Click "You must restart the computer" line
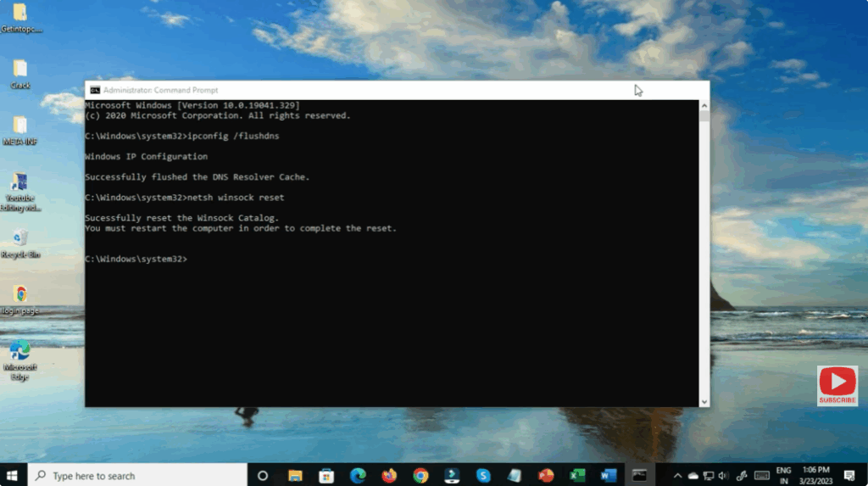 point(241,228)
